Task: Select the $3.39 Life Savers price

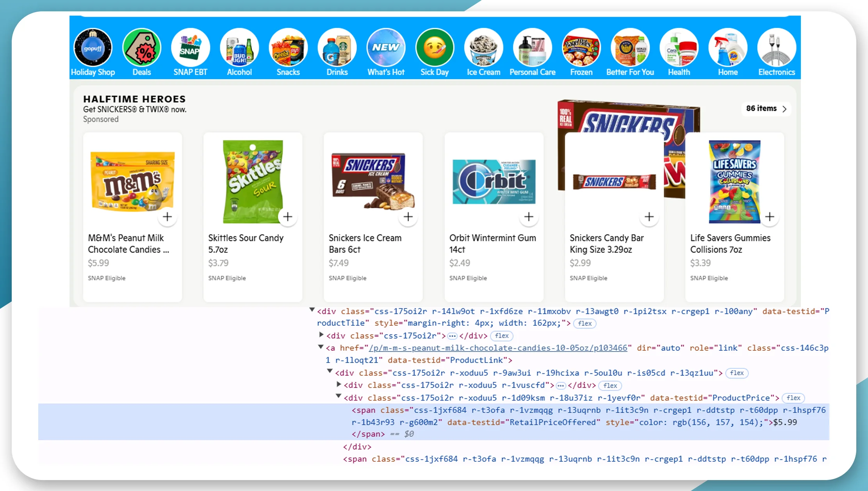Action: (x=700, y=263)
